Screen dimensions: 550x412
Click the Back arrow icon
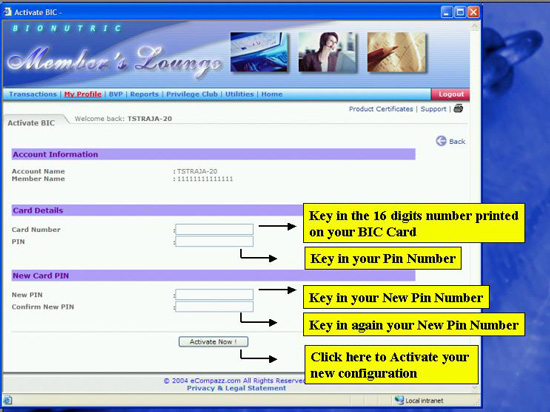tap(441, 141)
